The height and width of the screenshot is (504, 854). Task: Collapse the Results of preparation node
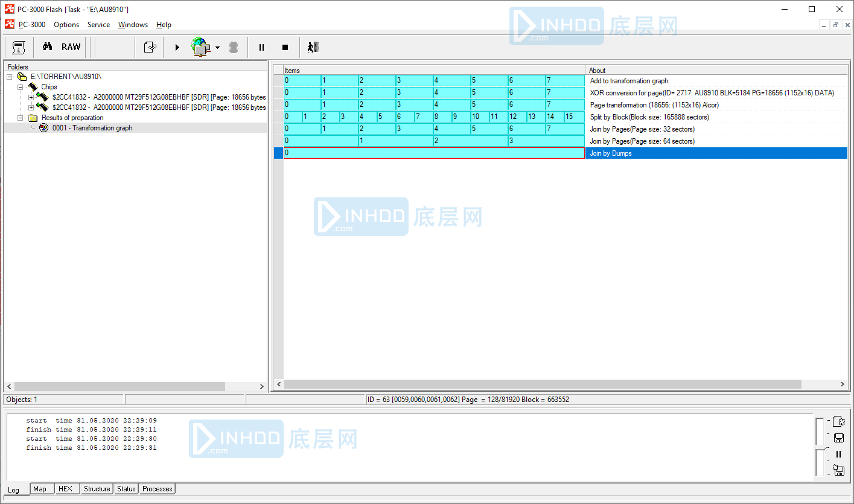click(x=21, y=118)
